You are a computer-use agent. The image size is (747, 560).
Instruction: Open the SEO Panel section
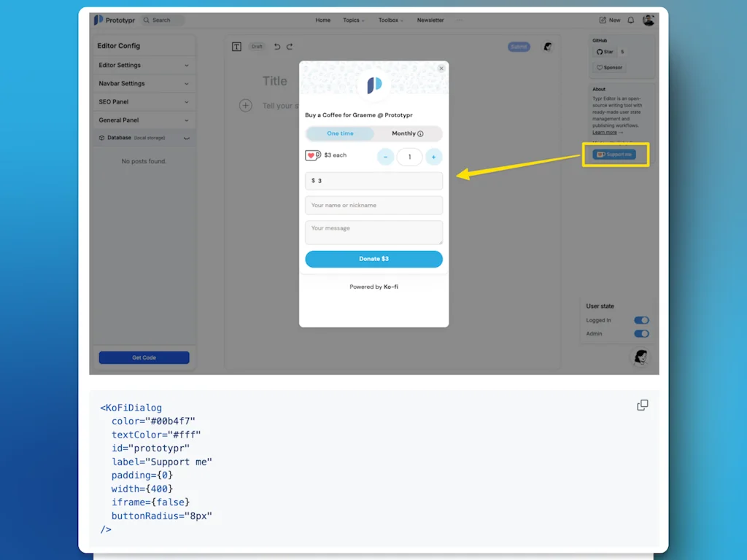[x=144, y=102]
